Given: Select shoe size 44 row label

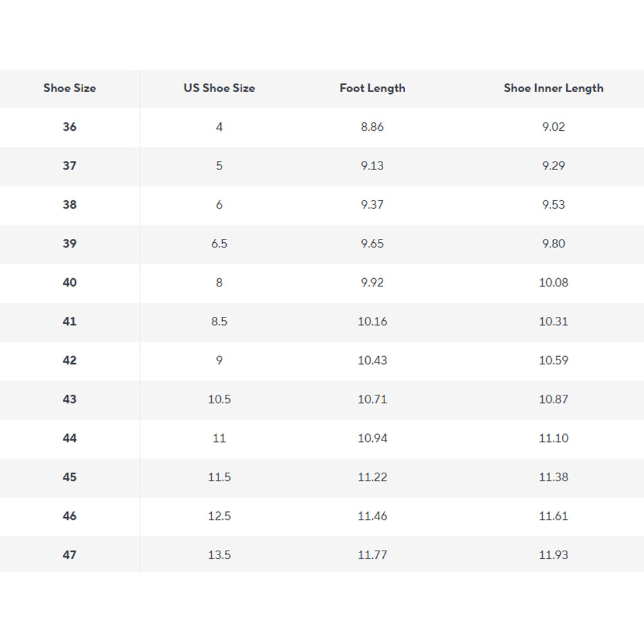Looking at the screenshot, I should 70,438.
